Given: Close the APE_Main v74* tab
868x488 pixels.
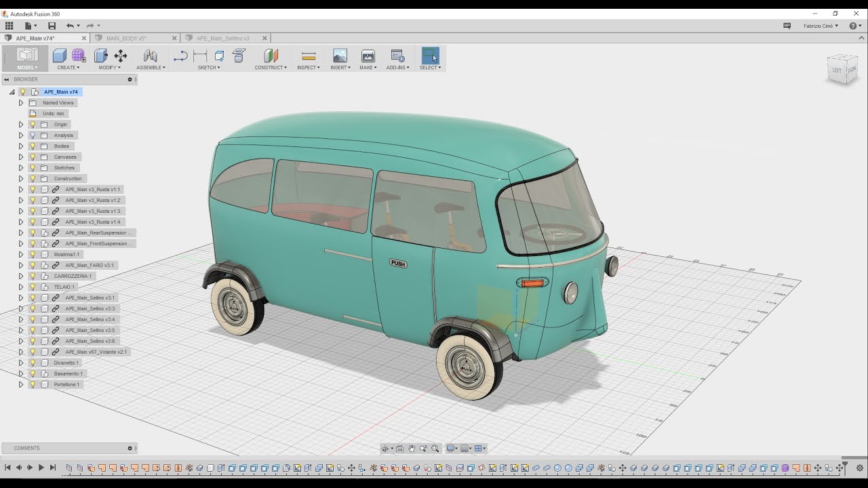Looking at the screenshot, I should coord(84,39).
